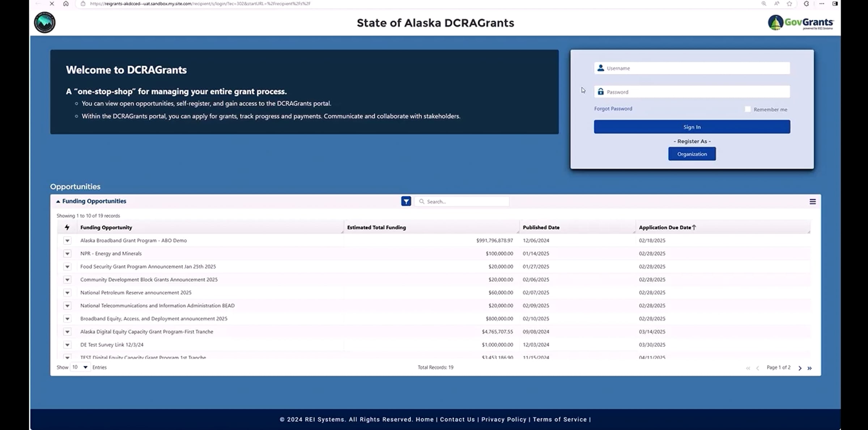Open the hamburger menu on the opportunities table
This screenshot has height=430, width=868.
point(813,201)
